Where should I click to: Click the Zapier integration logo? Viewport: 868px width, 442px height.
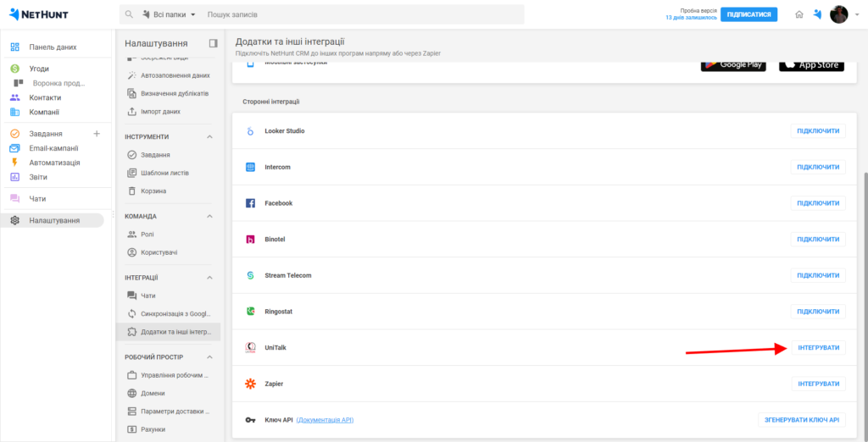coord(250,384)
